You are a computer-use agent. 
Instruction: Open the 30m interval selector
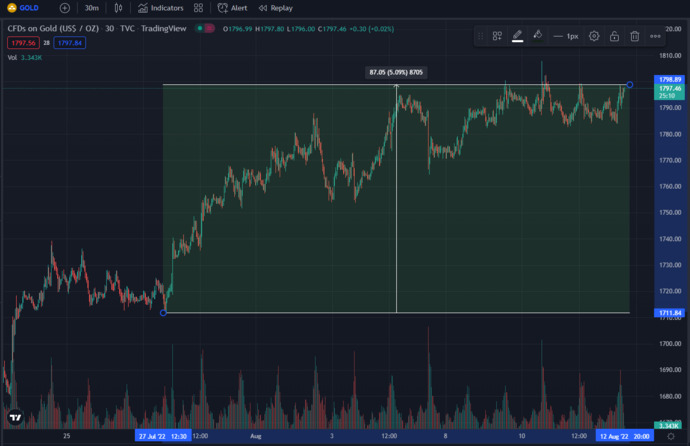[x=92, y=8]
